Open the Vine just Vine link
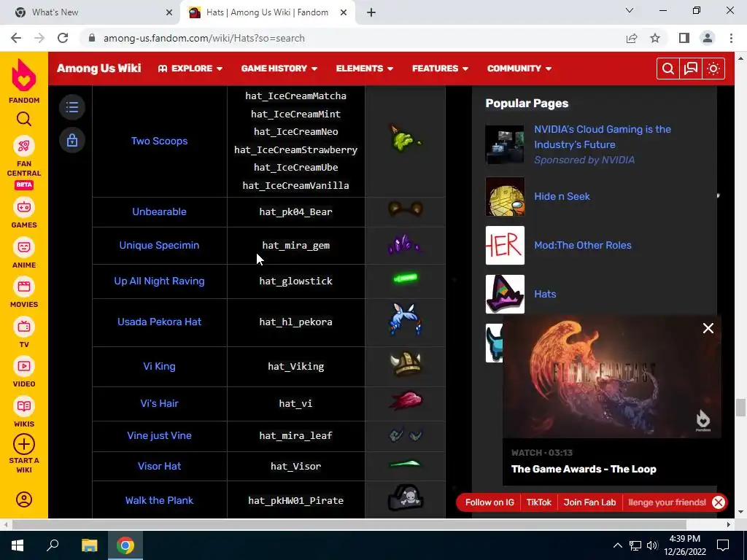Viewport: 747px width, 560px height. click(159, 436)
